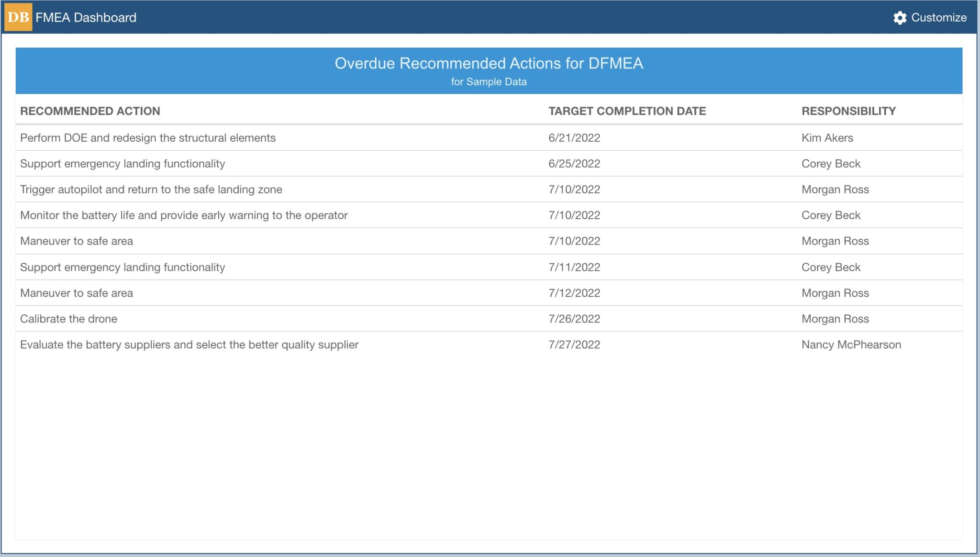Select the 'for Sample Data' subtitle link
The image size is (980, 557).
(490, 81)
